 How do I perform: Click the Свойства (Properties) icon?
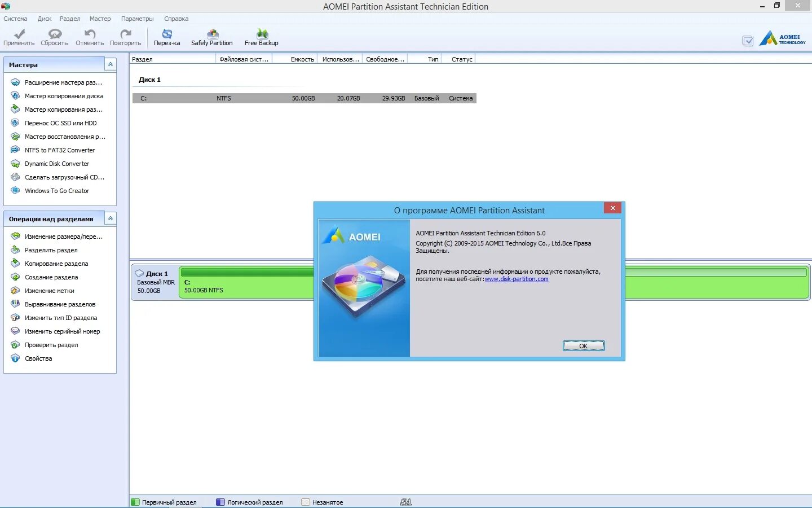click(x=15, y=358)
